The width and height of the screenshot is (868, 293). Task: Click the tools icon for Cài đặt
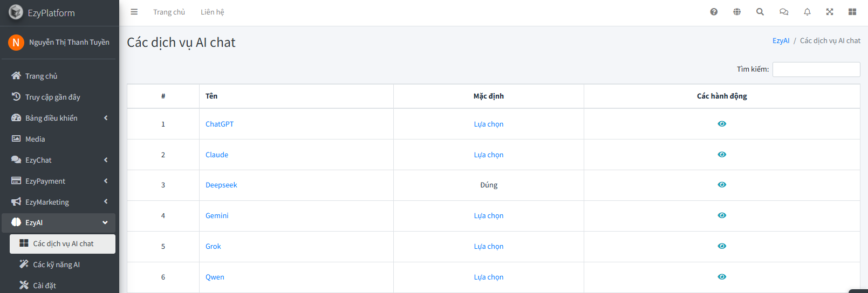24,285
